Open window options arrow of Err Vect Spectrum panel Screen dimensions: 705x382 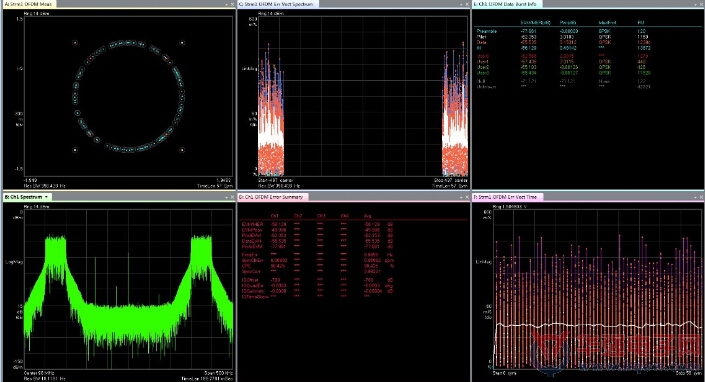pyautogui.click(x=461, y=4)
